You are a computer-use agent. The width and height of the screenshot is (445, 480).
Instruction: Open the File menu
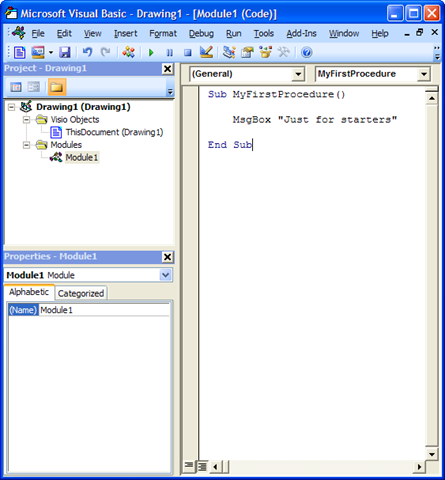pos(38,34)
